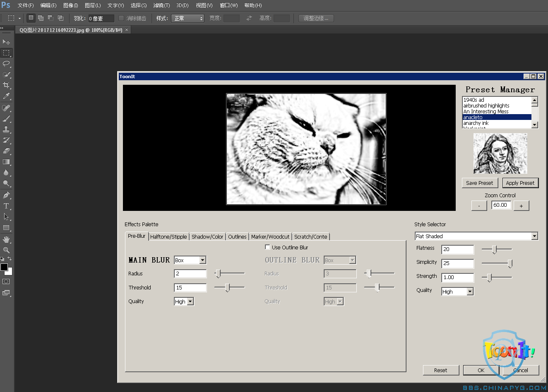Select the Blur (droplet) tool
The width and height of the screenshot is (548, 392).
tap(6, 172)
